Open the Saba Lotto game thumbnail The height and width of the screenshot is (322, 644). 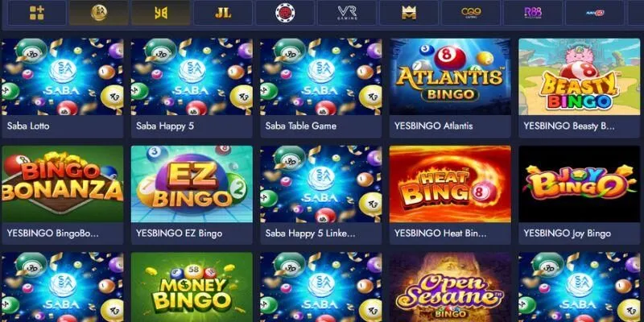(63, 76)
